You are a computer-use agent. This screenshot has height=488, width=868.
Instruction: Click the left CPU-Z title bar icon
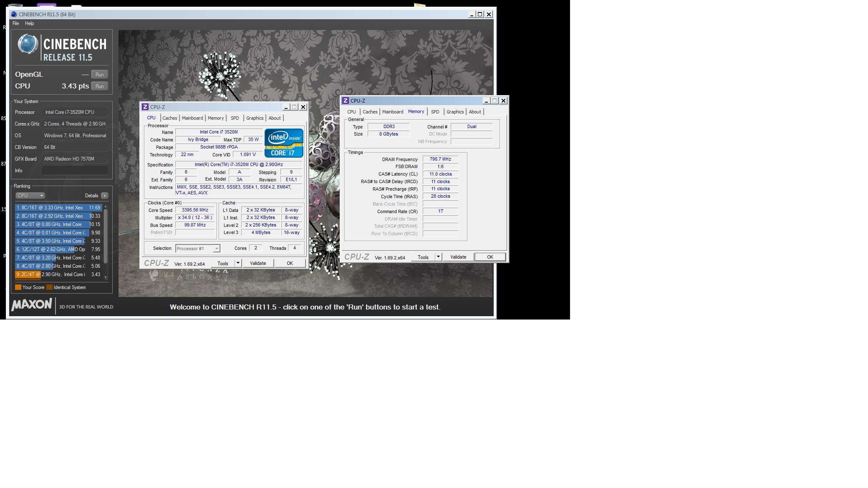click(145, 107)
